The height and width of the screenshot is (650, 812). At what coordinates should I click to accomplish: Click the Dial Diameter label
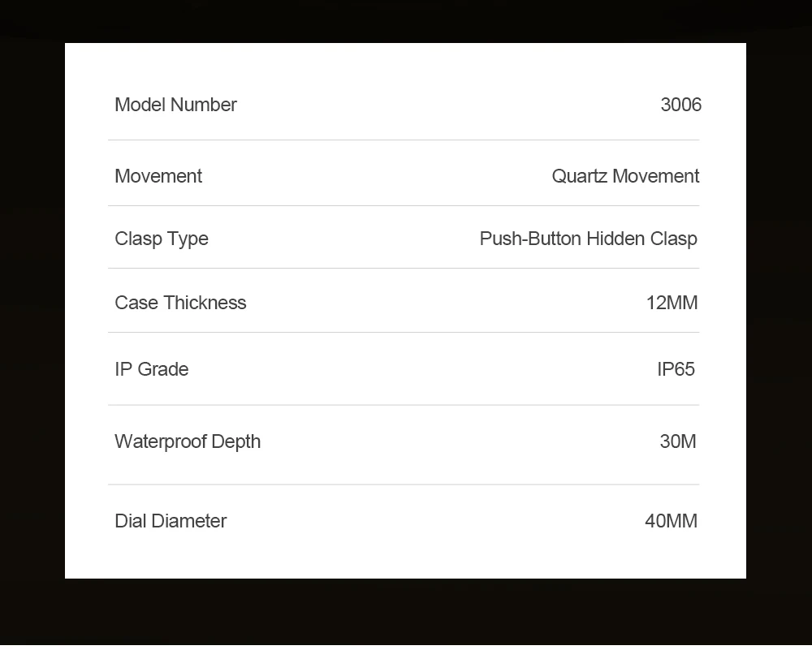pos(171,521)
